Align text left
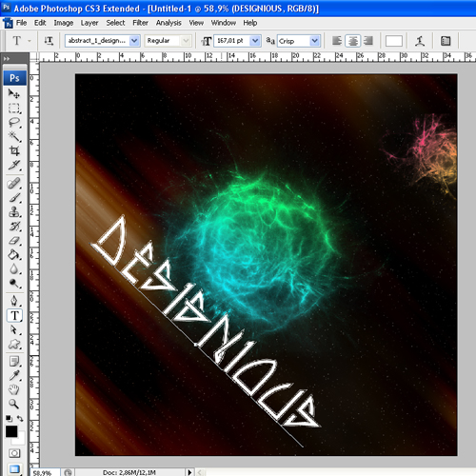This screenshot has width=476, height=476. 337,41
